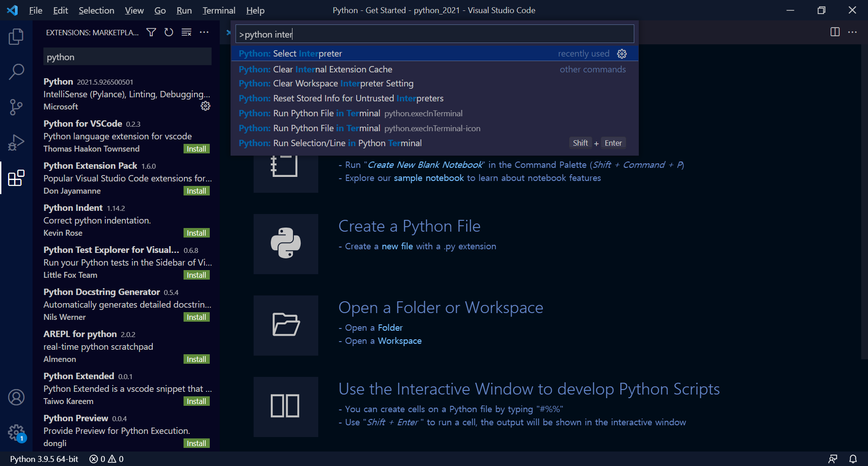This screenshot has width=868, height=466.
Task: Open the sample notebook link
Action: pos(429,178)
